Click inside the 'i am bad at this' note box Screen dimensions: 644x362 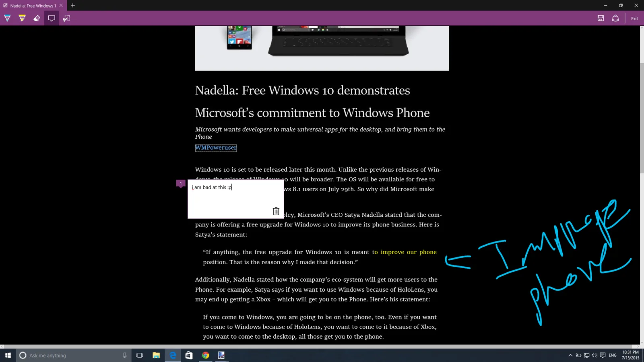coord(235,199)
